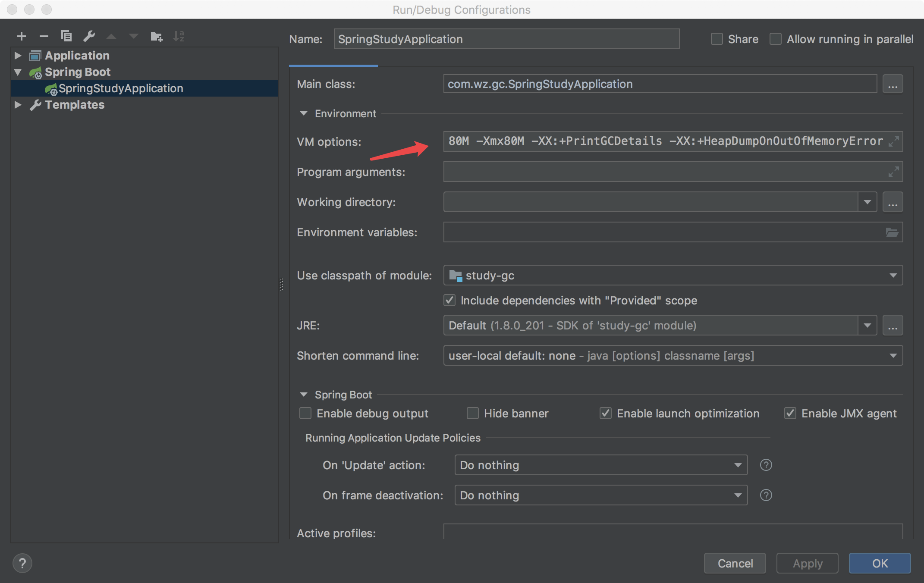
Task: Select SpringStudyApplication in configuration tree
Action: click(121, 88)
